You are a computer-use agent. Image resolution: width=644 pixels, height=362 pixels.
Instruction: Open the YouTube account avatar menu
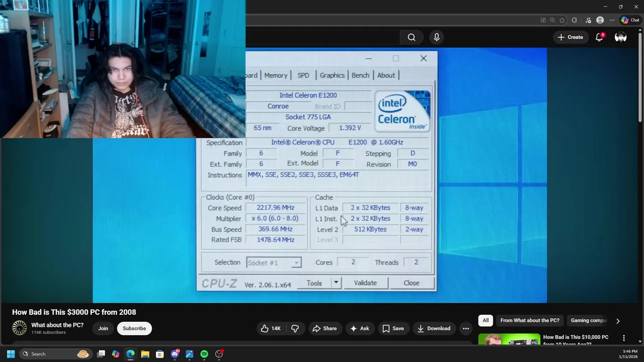coord(621,37)
